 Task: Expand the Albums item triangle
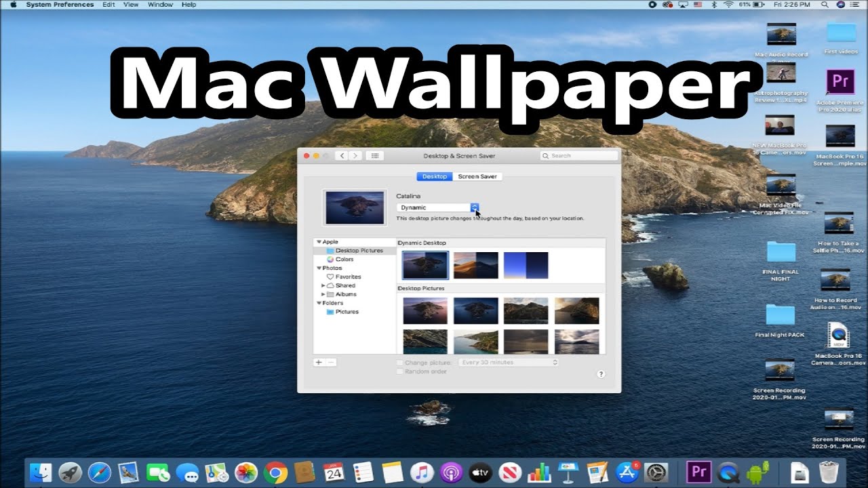[x=323, y=295]
